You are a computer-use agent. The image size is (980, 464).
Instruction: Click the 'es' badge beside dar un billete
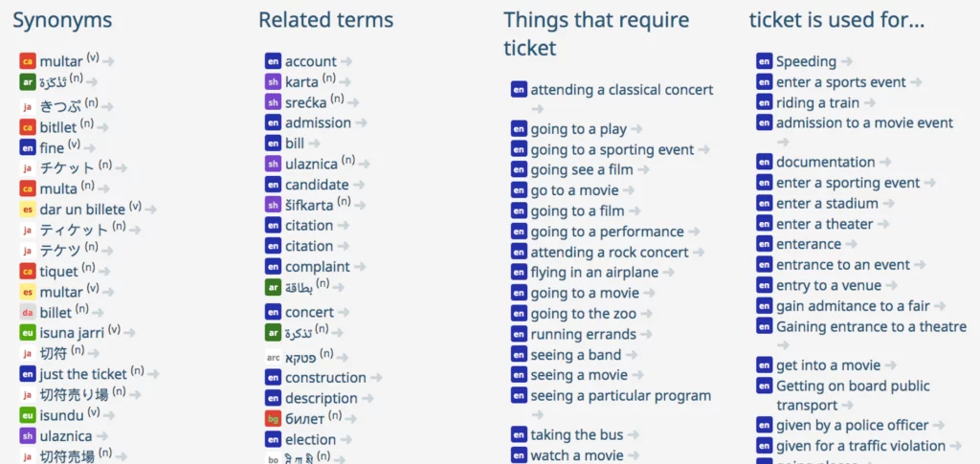tap(28, 210)
